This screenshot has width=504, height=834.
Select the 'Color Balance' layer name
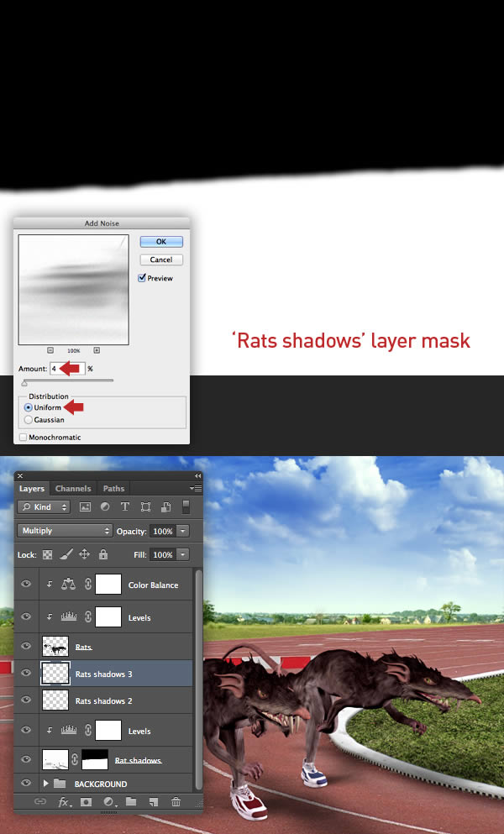coord(153,585)
